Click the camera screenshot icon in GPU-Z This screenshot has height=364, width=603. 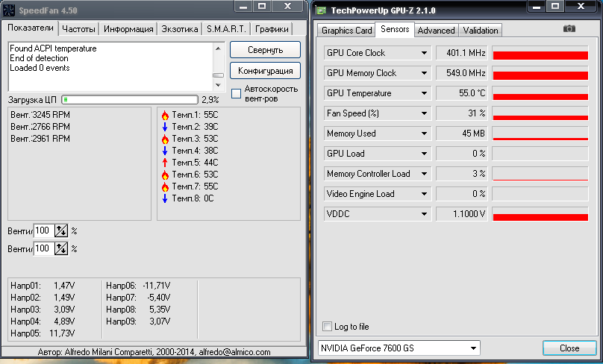[569, 29]
